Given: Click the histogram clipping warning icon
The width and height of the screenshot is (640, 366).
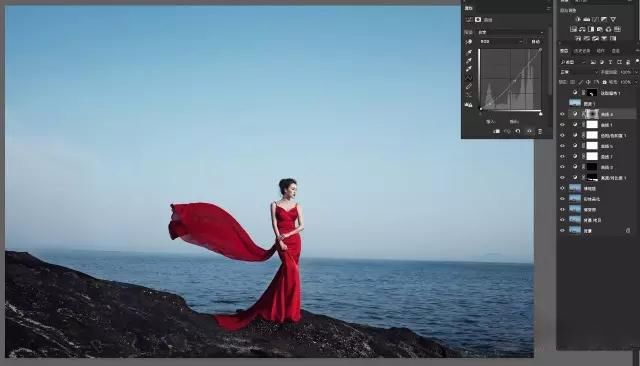Looking at the screenshot, I should pyautogui.click(x=469, y=105).
